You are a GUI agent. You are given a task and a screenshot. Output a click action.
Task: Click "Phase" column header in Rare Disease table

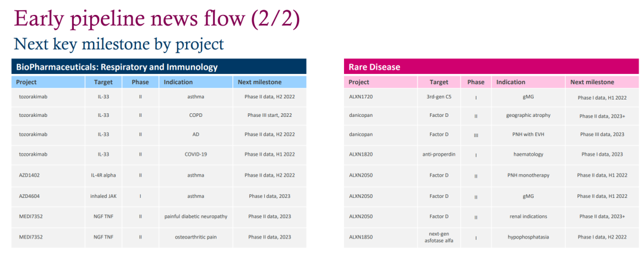(476, 82)
